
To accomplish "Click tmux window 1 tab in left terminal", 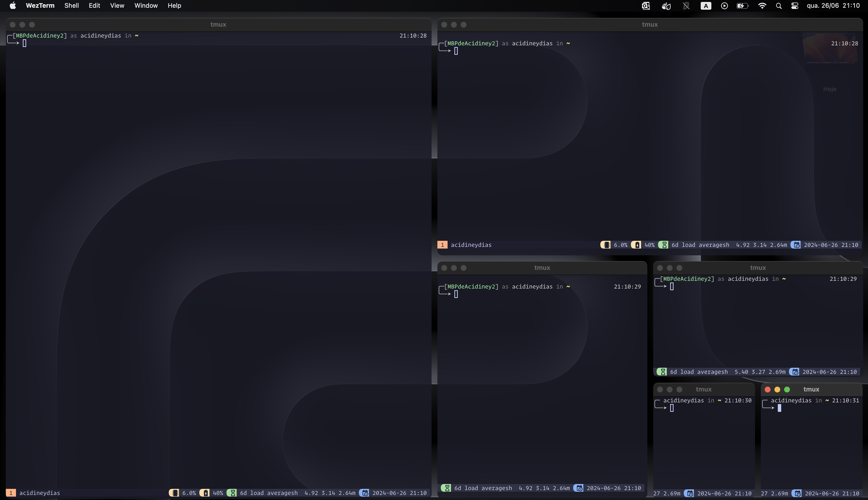I will (11, 493).
